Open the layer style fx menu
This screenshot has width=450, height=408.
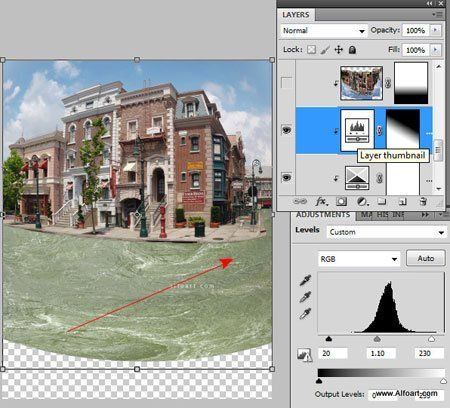click(x=321, y=202)
